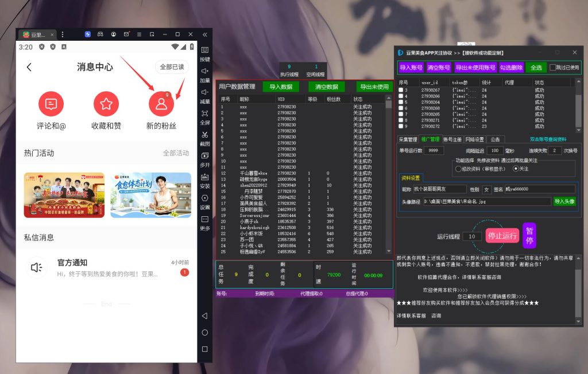This screenshot has width=588, height=374.
Task: Click green 清空数据 button
Action: (327, 87)
